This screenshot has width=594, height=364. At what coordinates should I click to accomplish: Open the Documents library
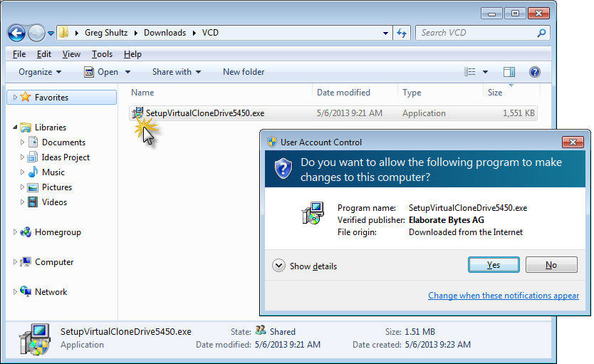63,142
